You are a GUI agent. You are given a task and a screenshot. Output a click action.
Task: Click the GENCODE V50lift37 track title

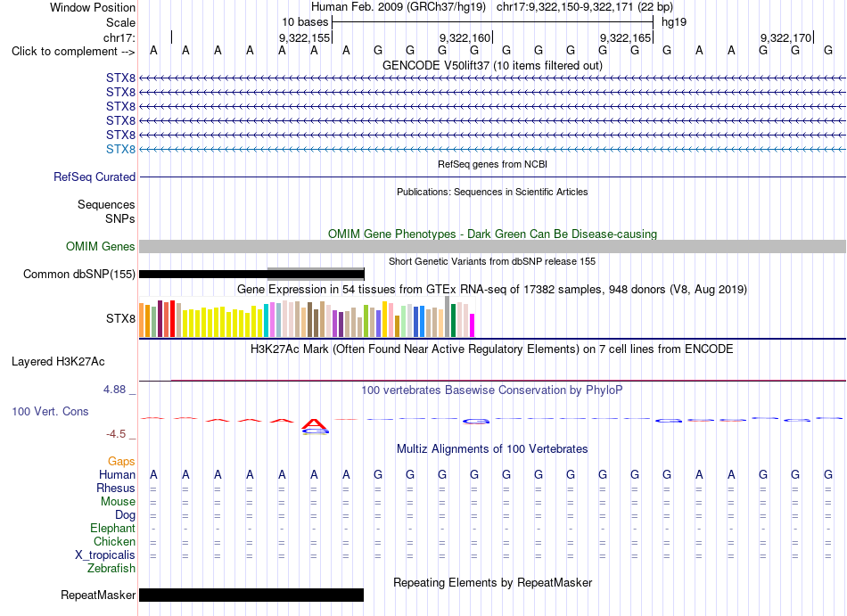click(x=492, y=66)
